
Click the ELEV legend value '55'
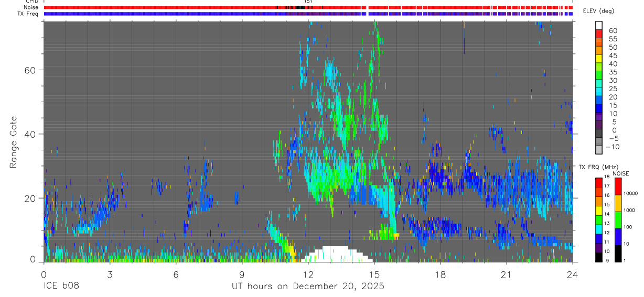point(613,39)
